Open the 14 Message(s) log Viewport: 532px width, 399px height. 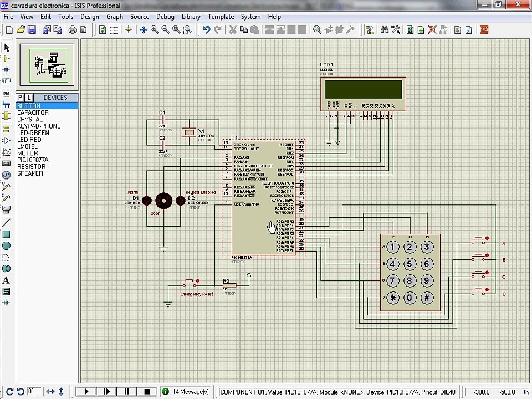pos(186,392)
